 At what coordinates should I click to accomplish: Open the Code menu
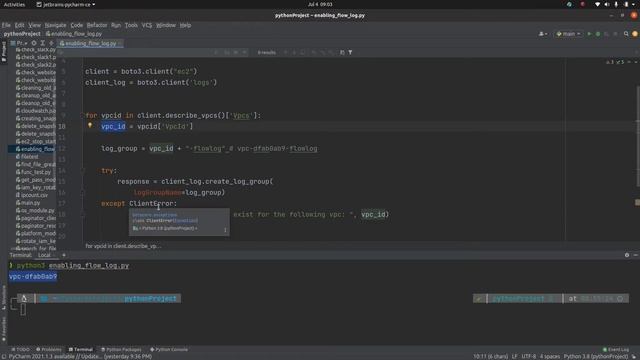[x=76, y=25]
